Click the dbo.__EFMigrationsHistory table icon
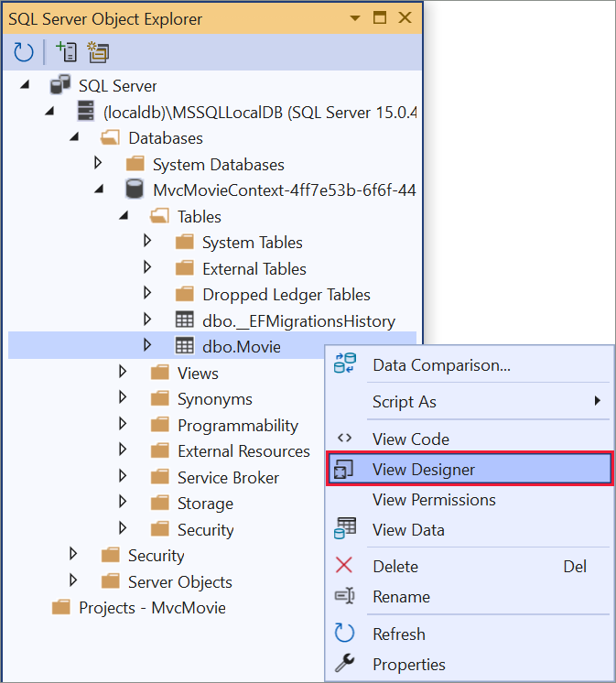The image size is (616, 683). (x=185, y=320)
